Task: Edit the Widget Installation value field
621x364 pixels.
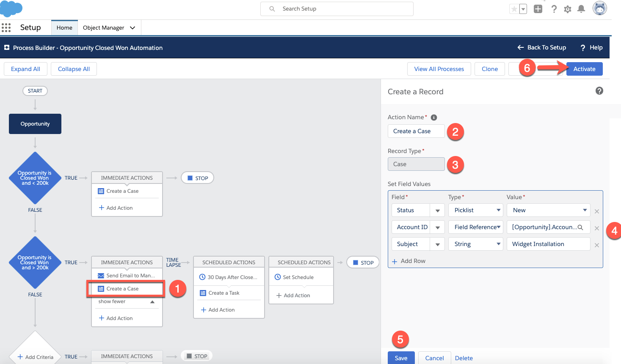Action: 548,244
